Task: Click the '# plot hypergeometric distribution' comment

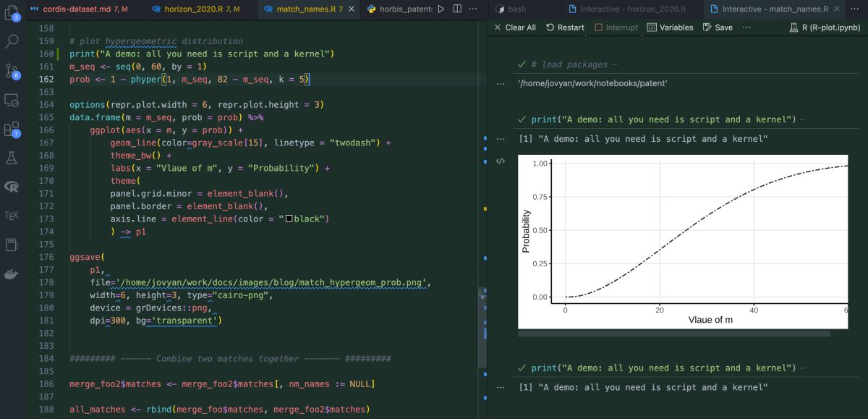Action: [156, 41]
